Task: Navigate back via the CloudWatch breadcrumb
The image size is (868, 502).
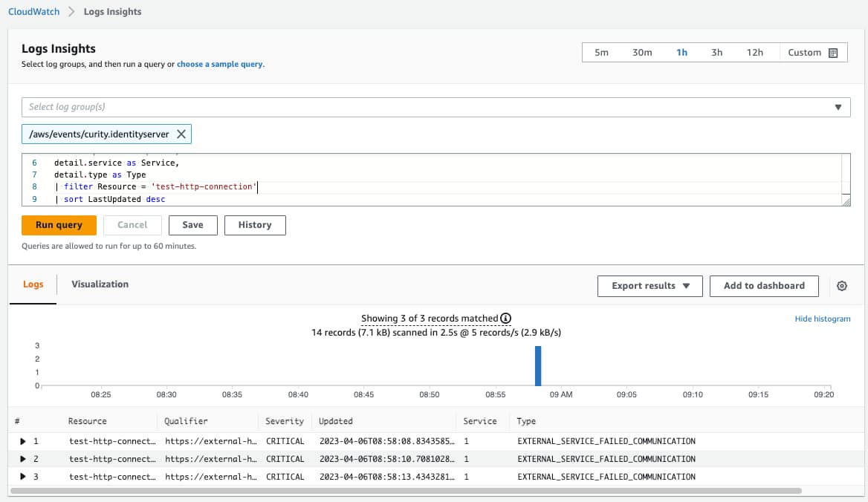Action: (33, 11)
